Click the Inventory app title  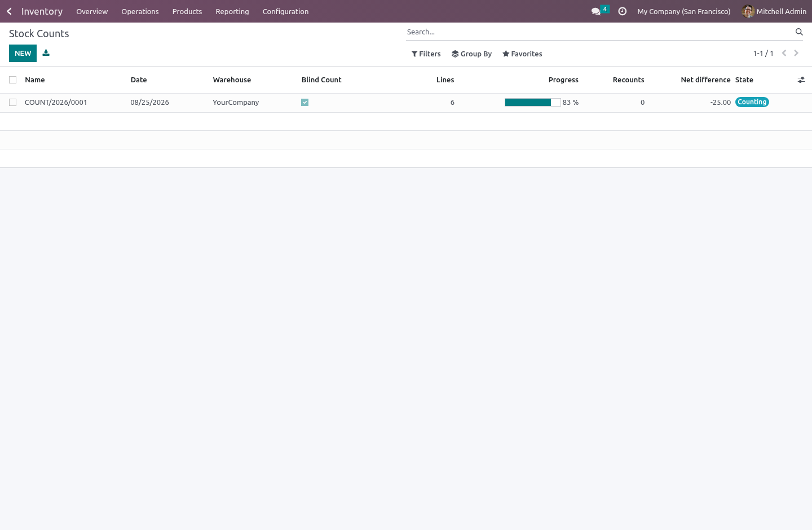[42, 11]
